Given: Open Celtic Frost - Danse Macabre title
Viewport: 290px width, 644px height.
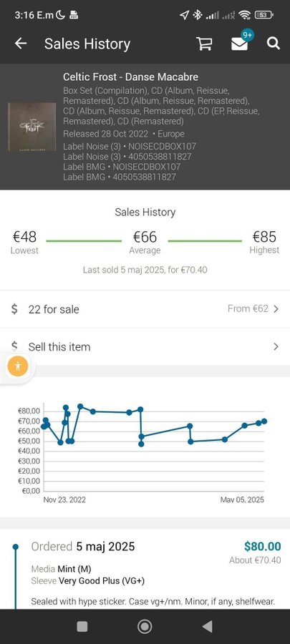Looking at the screenshot, I should [130, 77].
